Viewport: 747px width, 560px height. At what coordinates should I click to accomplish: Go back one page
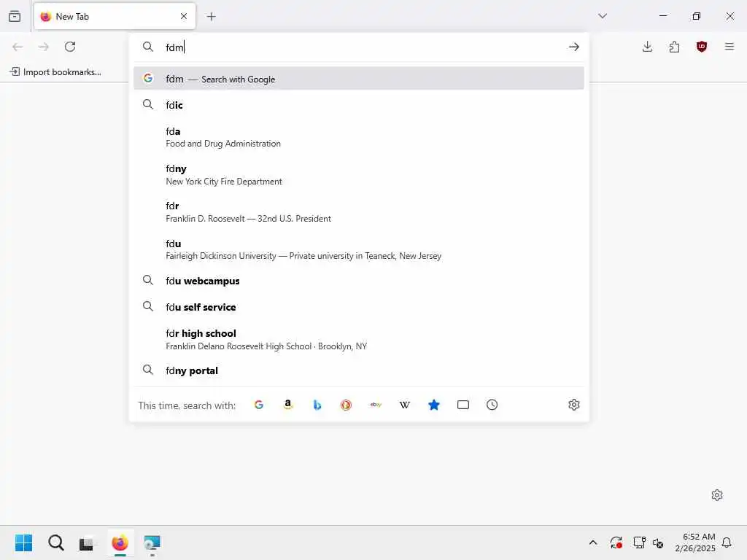pos(18,47)
